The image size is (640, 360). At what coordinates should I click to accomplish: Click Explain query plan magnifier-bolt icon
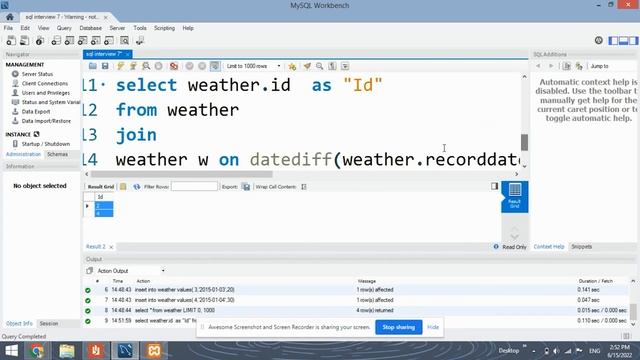point(146,66)
